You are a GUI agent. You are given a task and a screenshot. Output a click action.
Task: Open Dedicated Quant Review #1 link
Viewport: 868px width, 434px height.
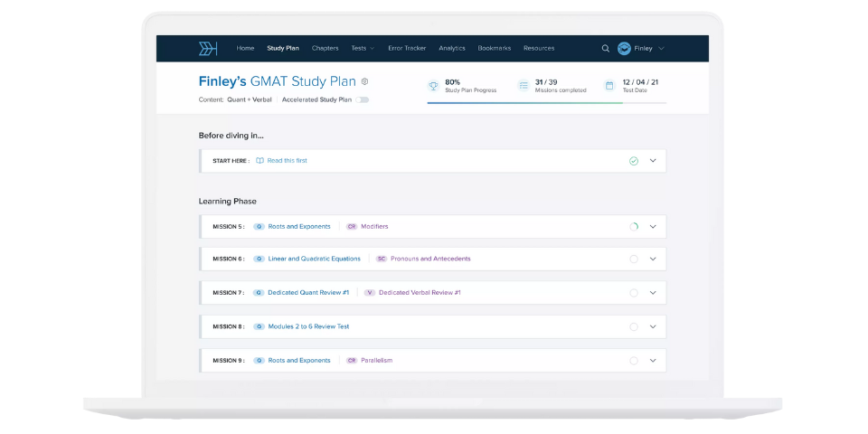pyautogui.click(x=308, y=293)
